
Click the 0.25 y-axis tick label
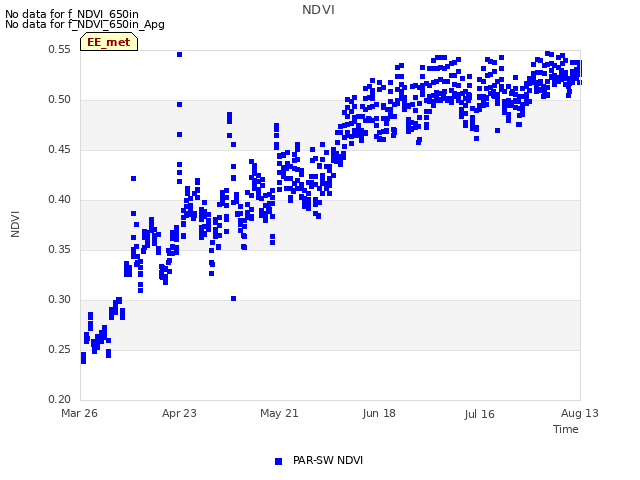point(60,349)
